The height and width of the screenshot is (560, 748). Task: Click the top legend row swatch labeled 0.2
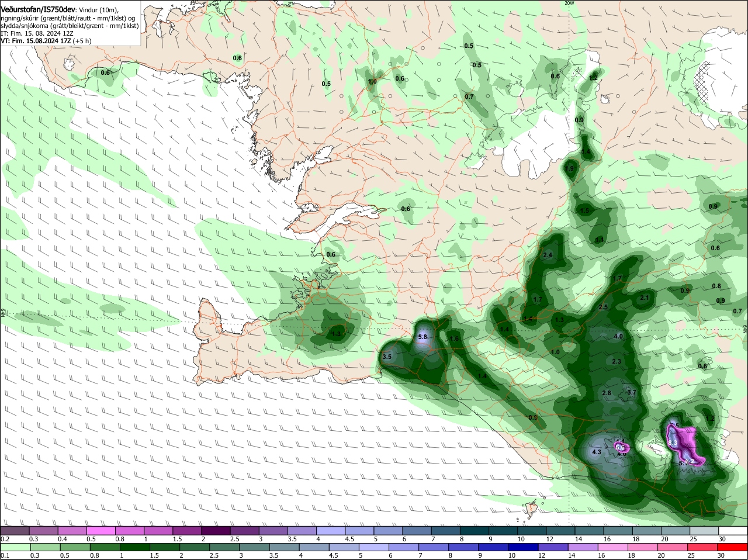(15, 531)
